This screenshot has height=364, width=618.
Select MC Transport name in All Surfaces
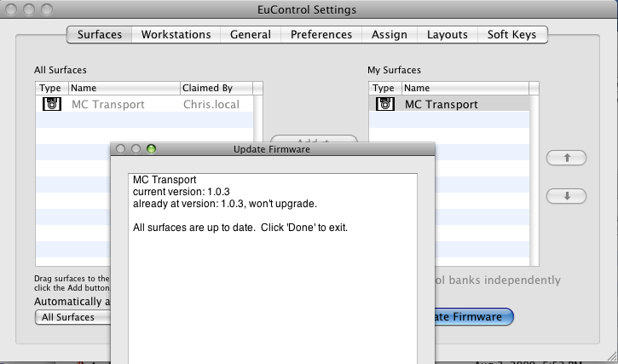point(108,105)
